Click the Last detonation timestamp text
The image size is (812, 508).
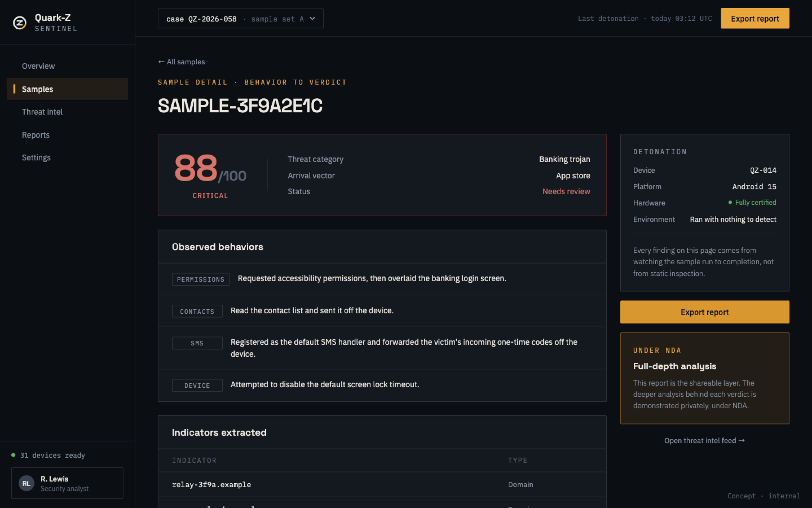click(645, 19)
